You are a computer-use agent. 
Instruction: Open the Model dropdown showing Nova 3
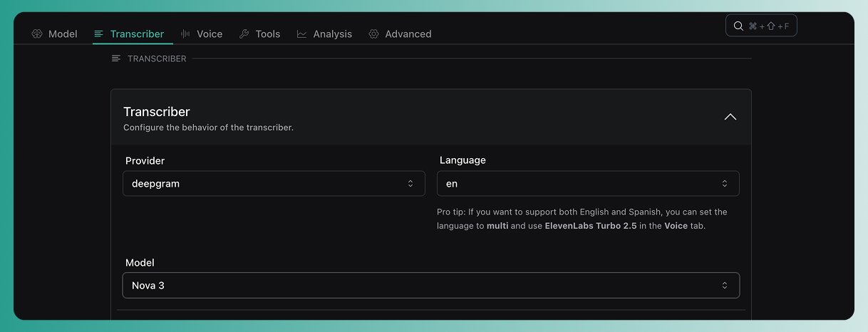click(x=430, y=286)
